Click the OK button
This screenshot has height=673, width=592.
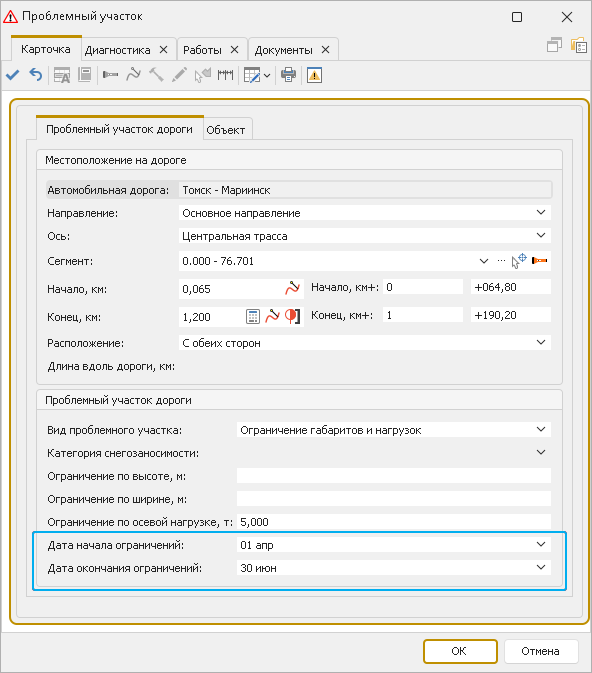click(x=460, y=651)
